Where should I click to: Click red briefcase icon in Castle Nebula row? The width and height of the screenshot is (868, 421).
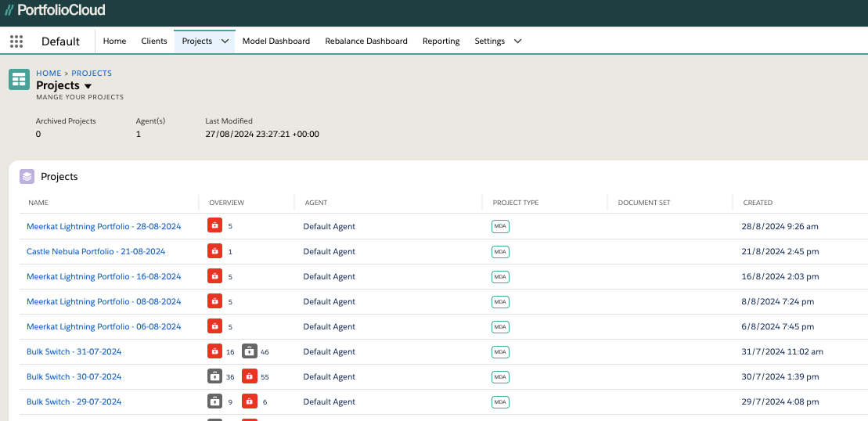coord(214,251)
